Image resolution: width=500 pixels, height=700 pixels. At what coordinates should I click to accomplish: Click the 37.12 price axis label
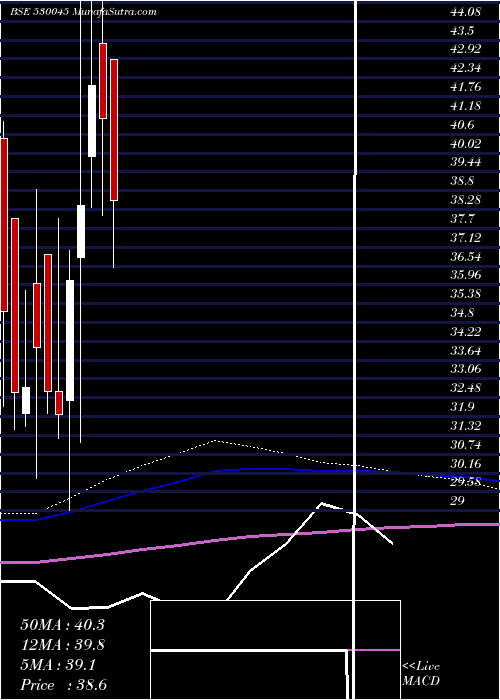[x=466, y=238]
